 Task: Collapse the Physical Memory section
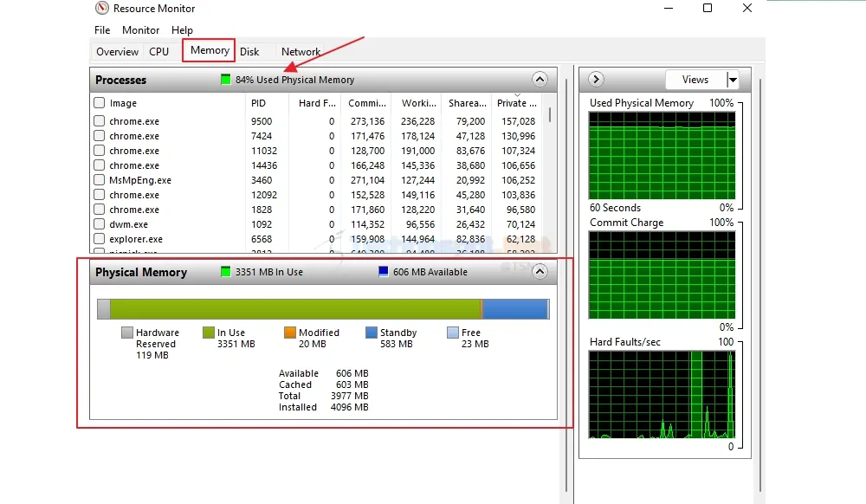point(540,272)
